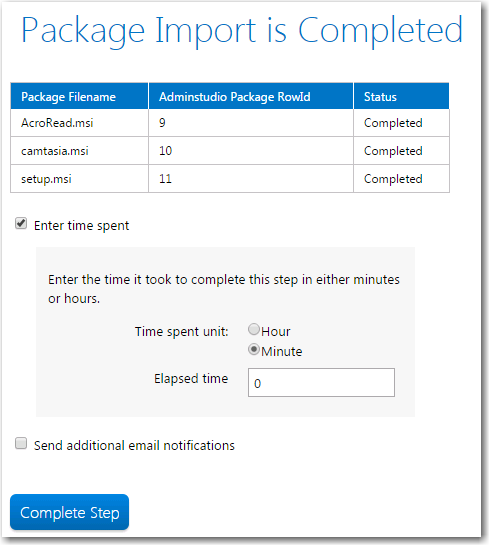Viewport: 489px width, 545px height.
Task: Select the setup.msi table cell
Action: point(80,179)
